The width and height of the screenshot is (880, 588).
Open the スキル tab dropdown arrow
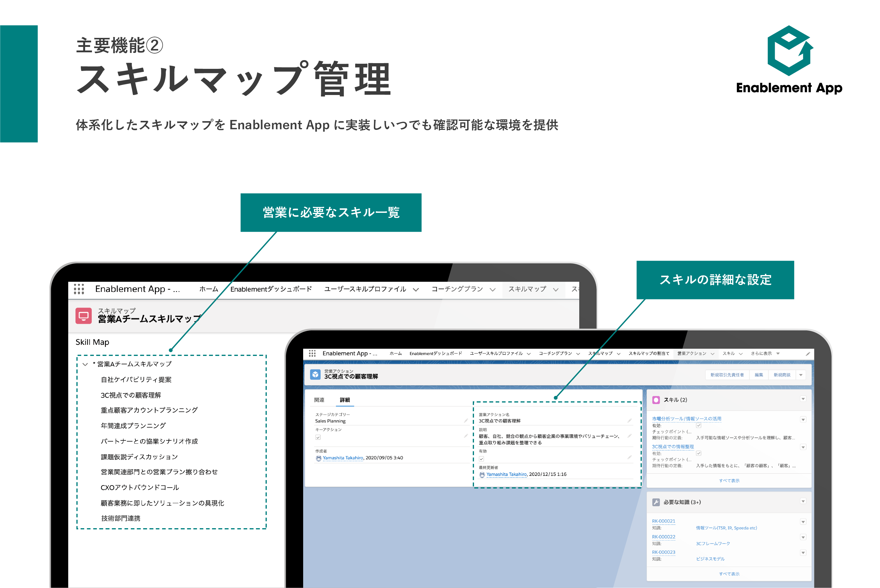[741, 354]
